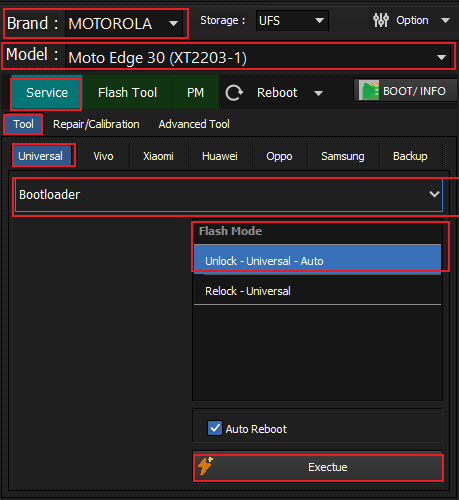Open the Bootloader combo box
This screenshot has width=459, height=500.
point(229,195)
